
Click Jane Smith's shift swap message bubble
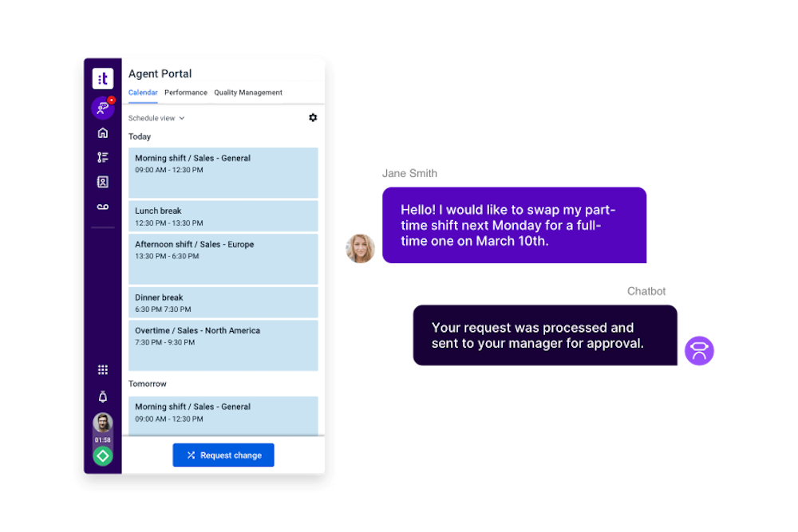tap(515, 225)
